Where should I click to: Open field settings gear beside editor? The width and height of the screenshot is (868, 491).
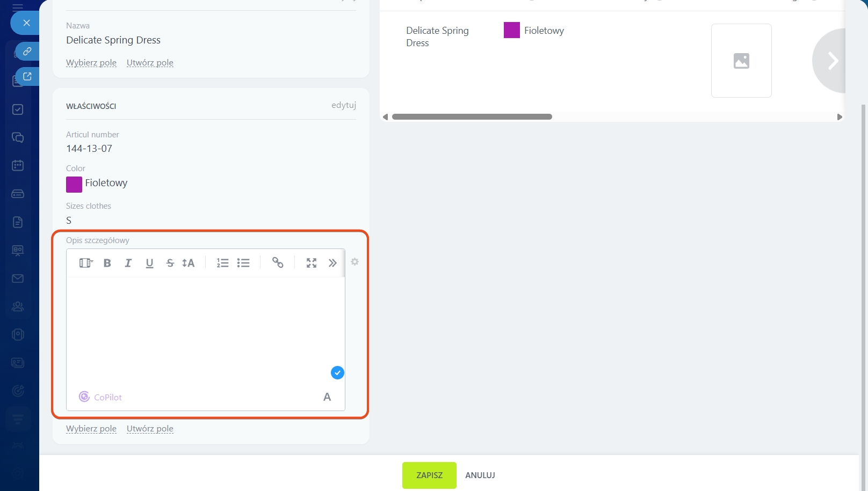tap(355, 262)
